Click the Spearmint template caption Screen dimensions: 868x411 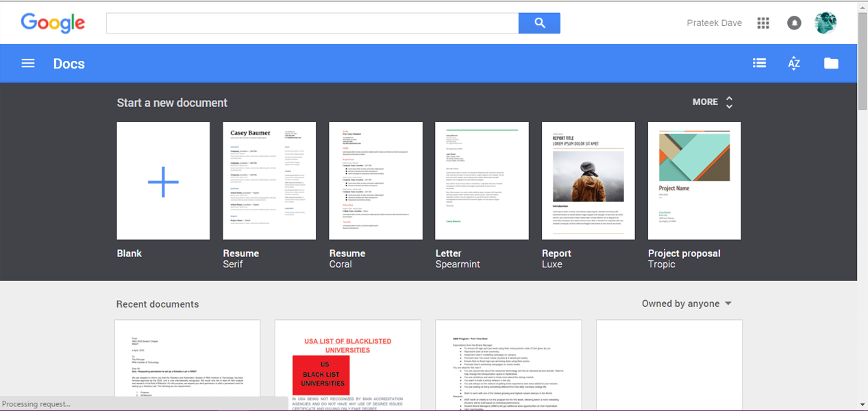(x=458, y=264)
